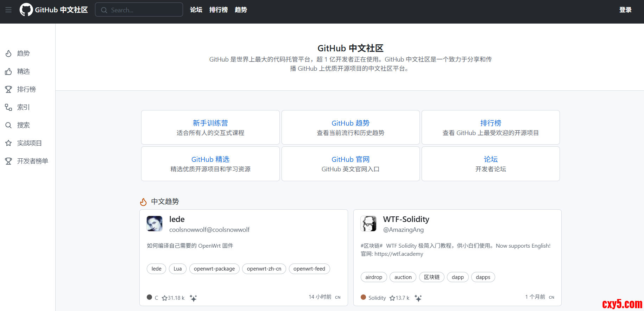Click the trophy icon for 排行榜 in sidebar
This screenshot has width=644, height=311.
pyautogui.click(x=8, y=89)
